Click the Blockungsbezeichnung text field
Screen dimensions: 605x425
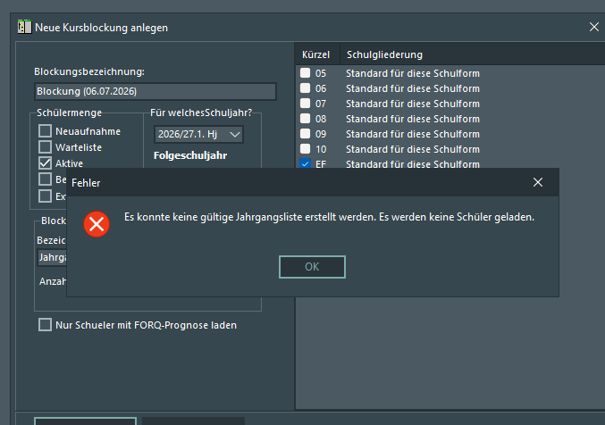pos(155,91)
